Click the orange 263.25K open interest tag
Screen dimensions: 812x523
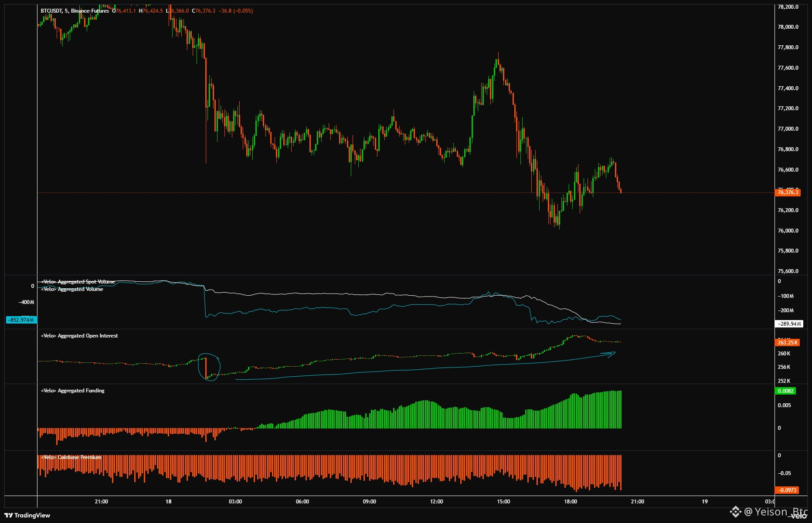pos(787,342)
